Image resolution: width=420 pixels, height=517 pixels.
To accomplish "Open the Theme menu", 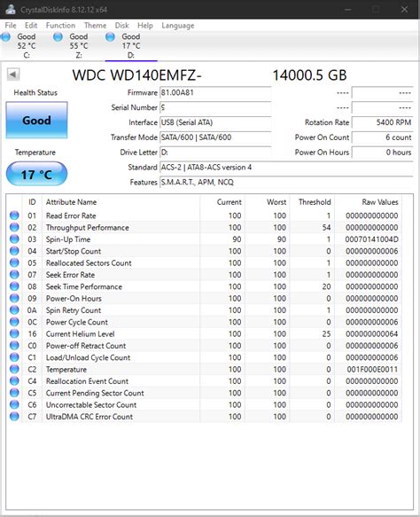I will point(95,26).
